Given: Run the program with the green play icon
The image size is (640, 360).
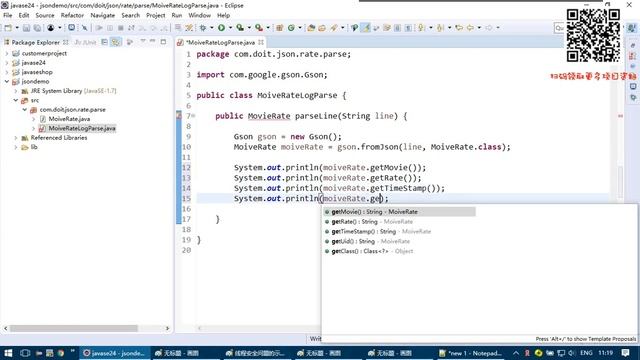Looking at the screenshot, I should (221, 28).
